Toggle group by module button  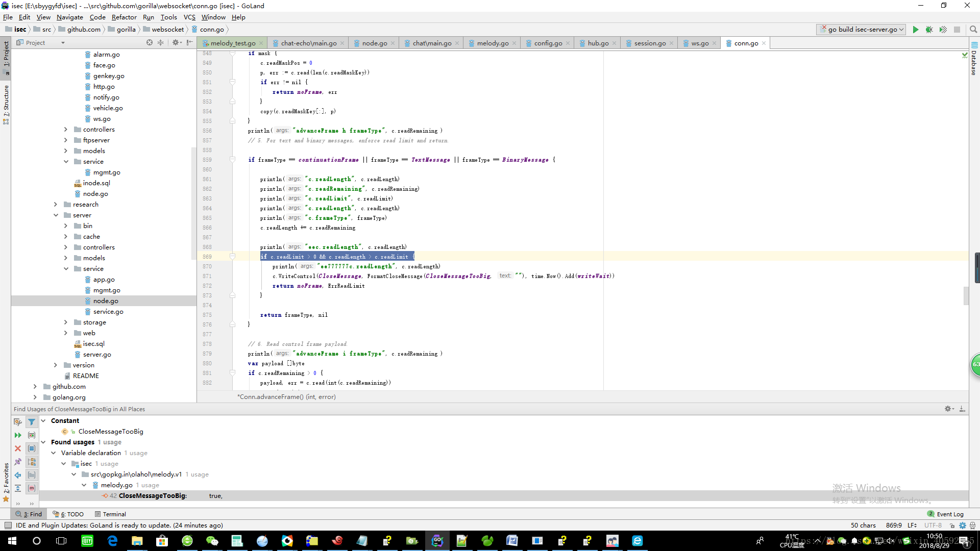coord(32,448)
